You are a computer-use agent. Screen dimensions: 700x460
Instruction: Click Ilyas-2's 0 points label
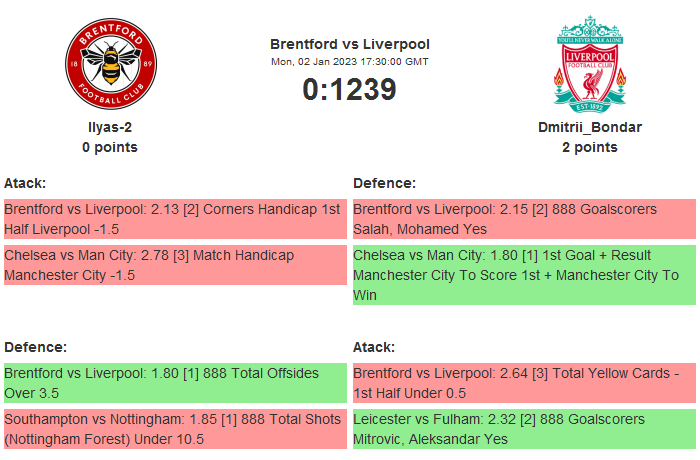[x=110, y=147]
